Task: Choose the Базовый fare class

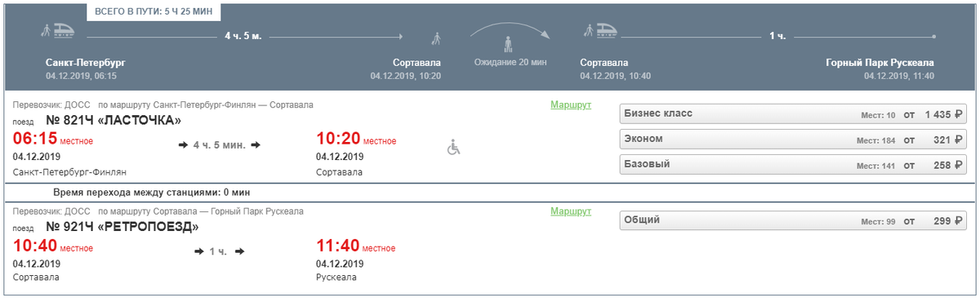Action: click(x=794, y=165)
